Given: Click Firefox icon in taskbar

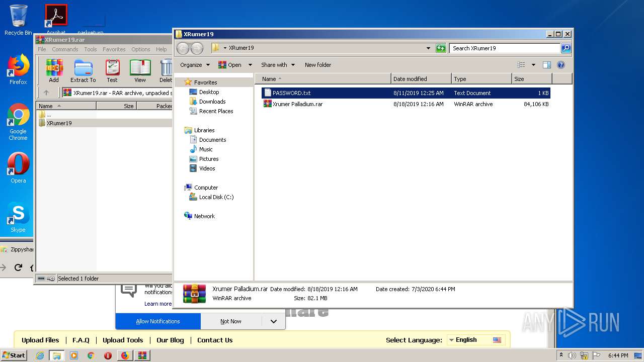Looking at the screenshot, I should pos(125,355).
